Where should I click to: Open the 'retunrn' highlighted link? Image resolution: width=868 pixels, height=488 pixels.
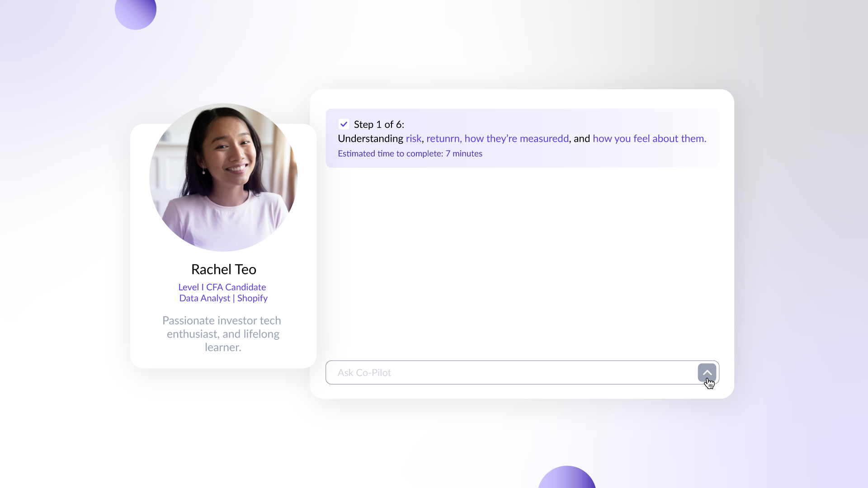pos(443,139)
